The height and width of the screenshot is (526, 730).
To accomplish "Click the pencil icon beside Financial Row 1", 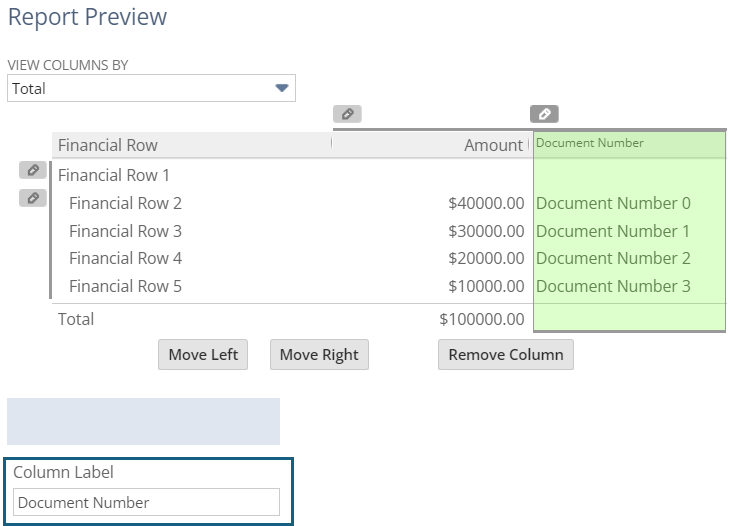I will [x=33, y=170].
